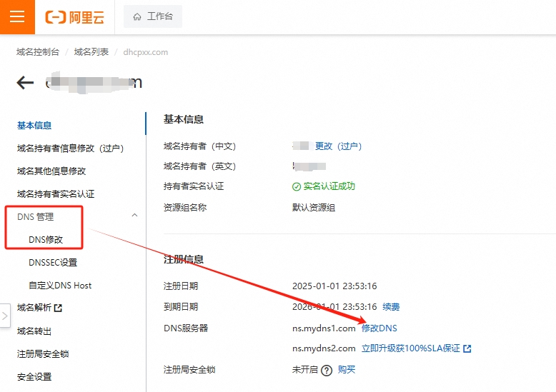This screenshot has width=556, height=392.
Task: Click 立即升级获100%SLA保证 link
Action: click(x=411, y=348)
